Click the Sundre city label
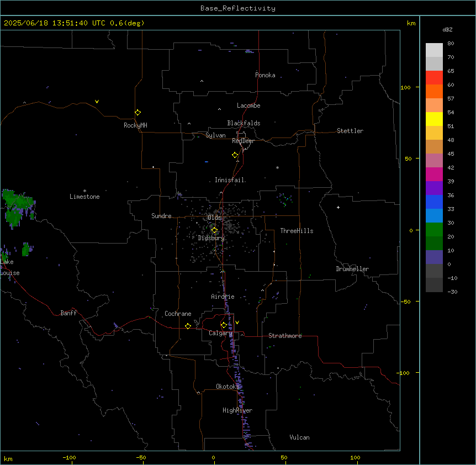The height and width of the screenshot is (465, 476). pyautogui.click(x=161, y=216)
